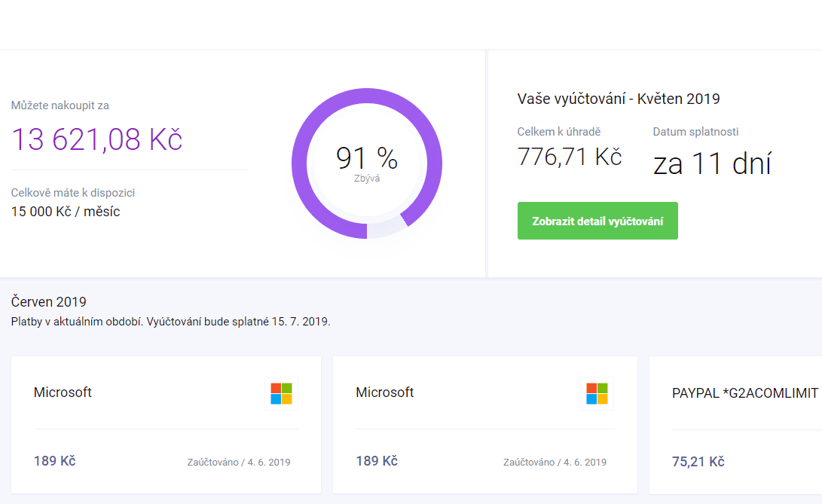Screen dimensions: 822x504
Task: Click the Celkem k úhradě label
Action: coord(559,132)
